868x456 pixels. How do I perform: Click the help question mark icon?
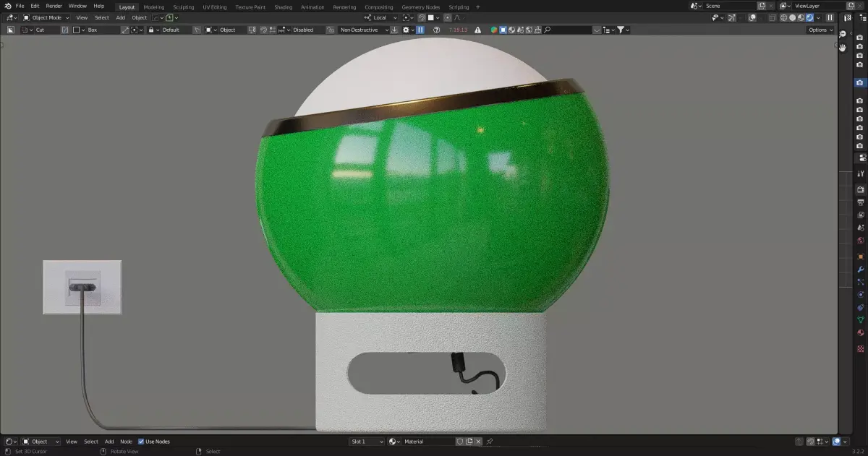(436, 30)
